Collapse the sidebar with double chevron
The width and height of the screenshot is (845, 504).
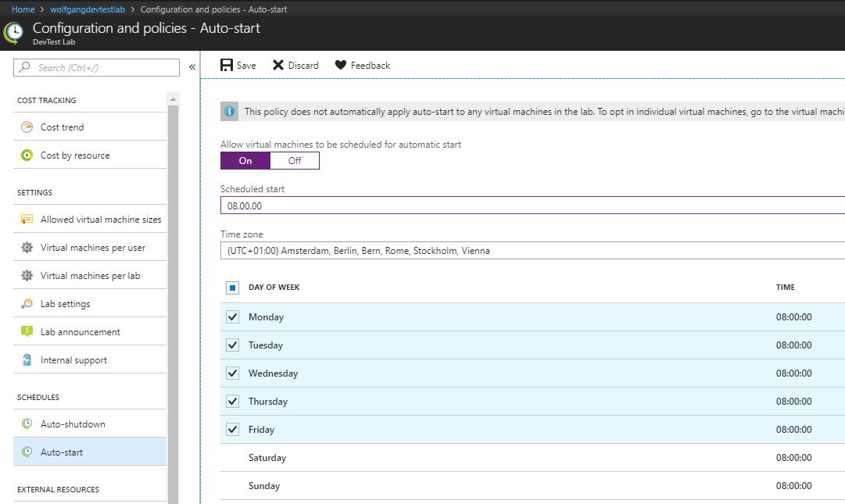coord(192,67)
